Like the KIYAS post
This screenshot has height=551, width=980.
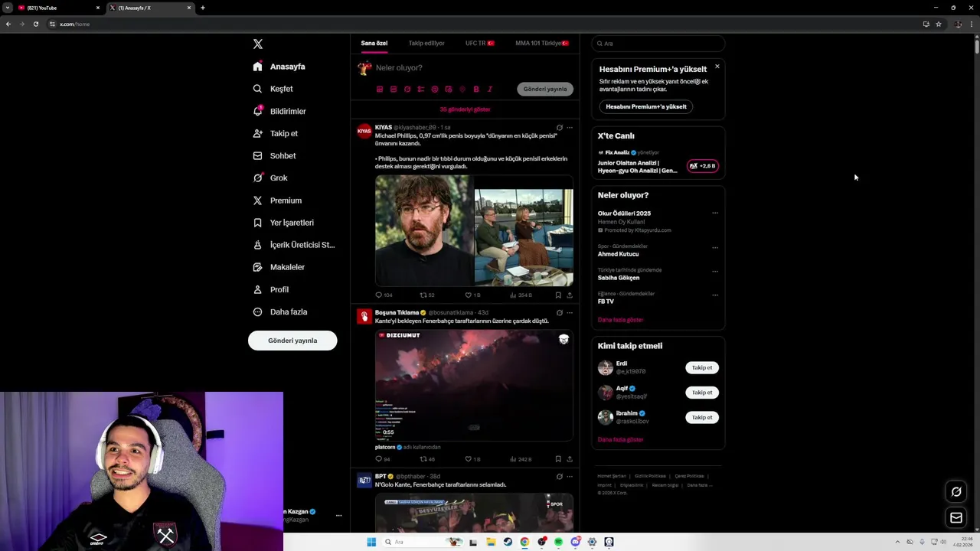point(472,295)
